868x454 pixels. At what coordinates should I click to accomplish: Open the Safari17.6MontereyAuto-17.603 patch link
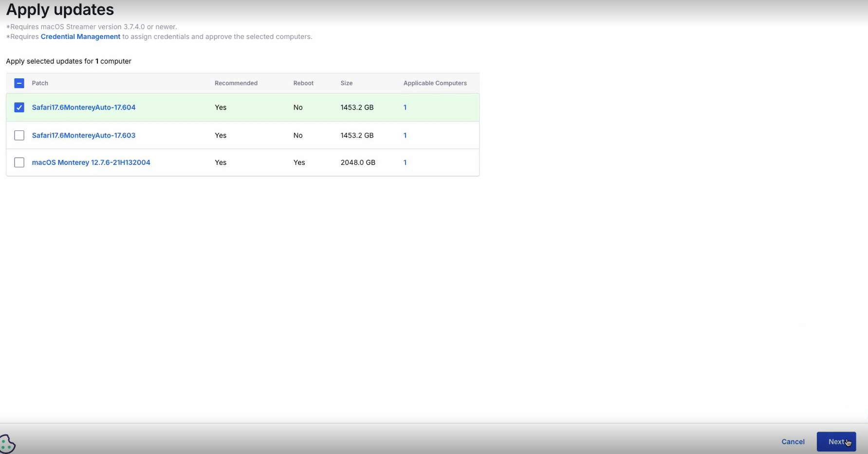tap(84, 135)
